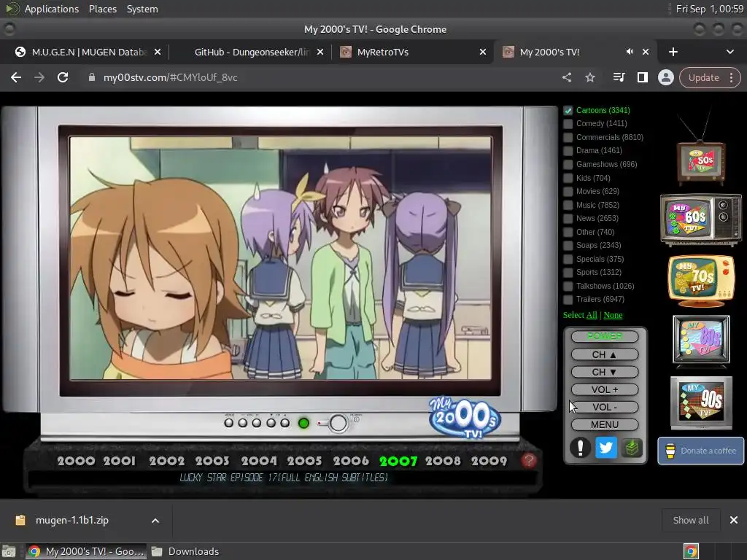Click the POWER button on remote
Image resolution: width=747 pixels, height=560 pixels.
(605, 336)
